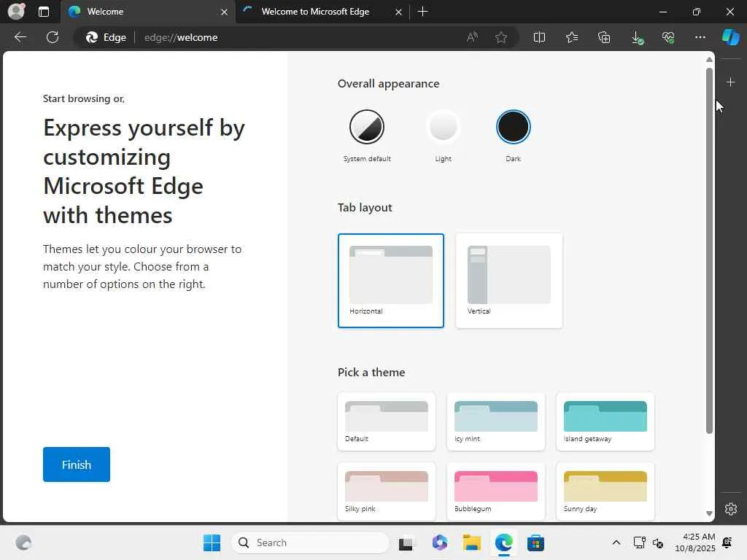Open the notifications bell icon
The height and width of the screenshot is (560, 747).
point(727,542)
